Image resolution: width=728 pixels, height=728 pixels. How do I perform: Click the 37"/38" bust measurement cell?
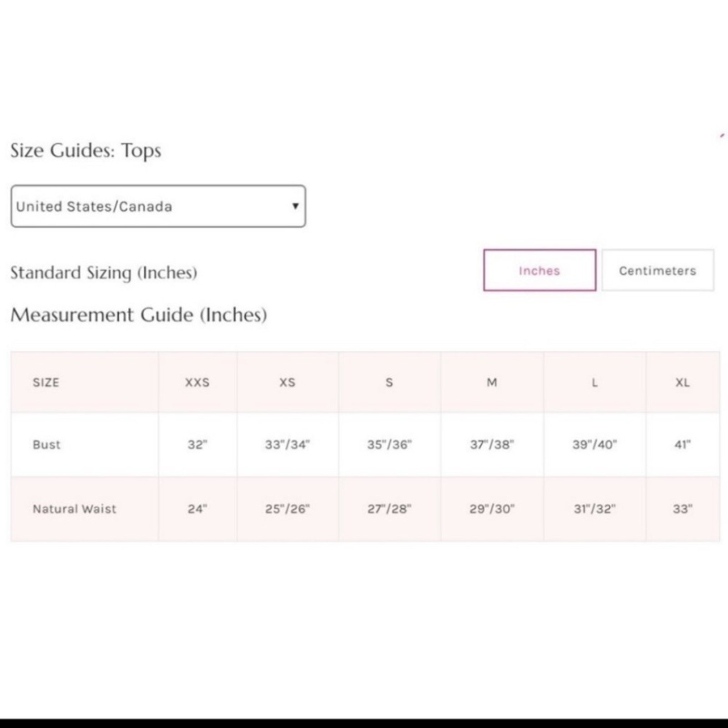[x=492, y=445]
